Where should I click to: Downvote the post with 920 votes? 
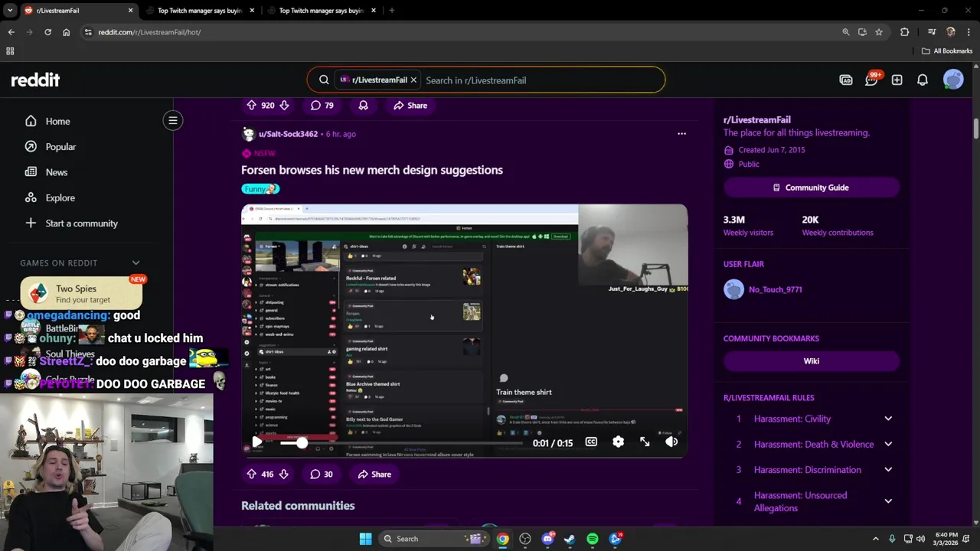pyautogui.click(x=284, y=106)
